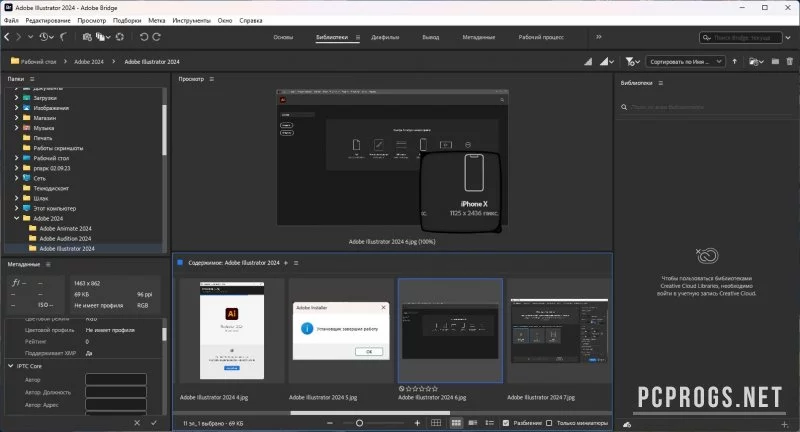Screen dimensions: 800x432
Task: Open thumbnail quality options dropdown
Action: pyautogui.click(x=607, y=61)
